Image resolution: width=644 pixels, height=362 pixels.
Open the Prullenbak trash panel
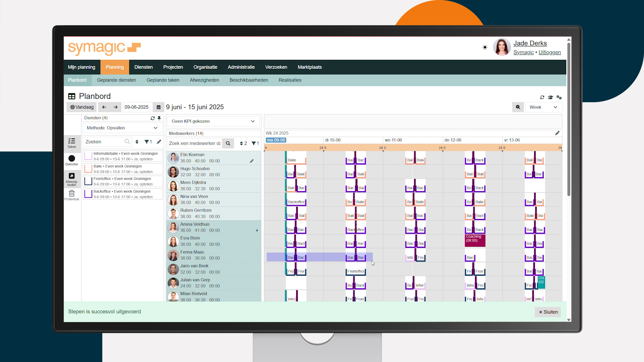coord(71,195)
